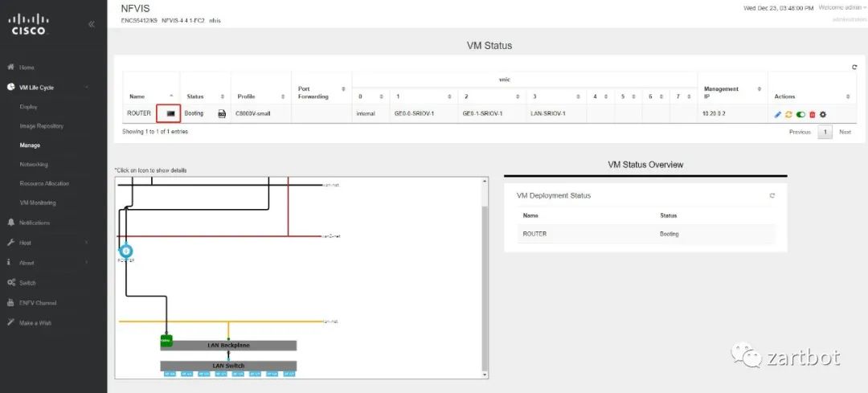Image resolution: width=868 pixels, height=393 pixels.
Task: Sort table by Profile column
Action: click(x=260, y=96)
